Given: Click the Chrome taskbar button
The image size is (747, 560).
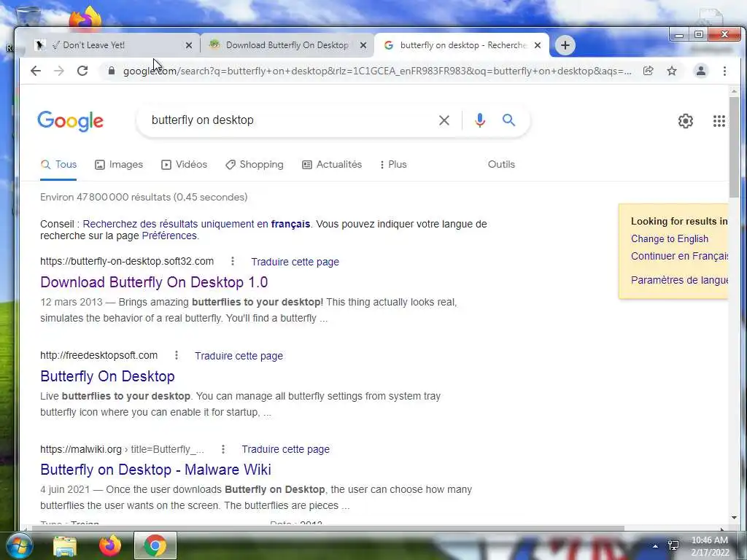Looking at the screenshot, I should click(155, 545).
